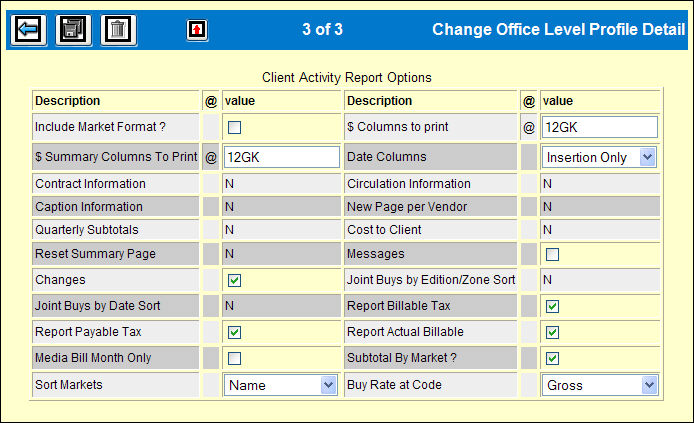Click the 'Media Bill Month Only' label
The height and width of the screenshot is (423, 694).
tap(93, 358)
